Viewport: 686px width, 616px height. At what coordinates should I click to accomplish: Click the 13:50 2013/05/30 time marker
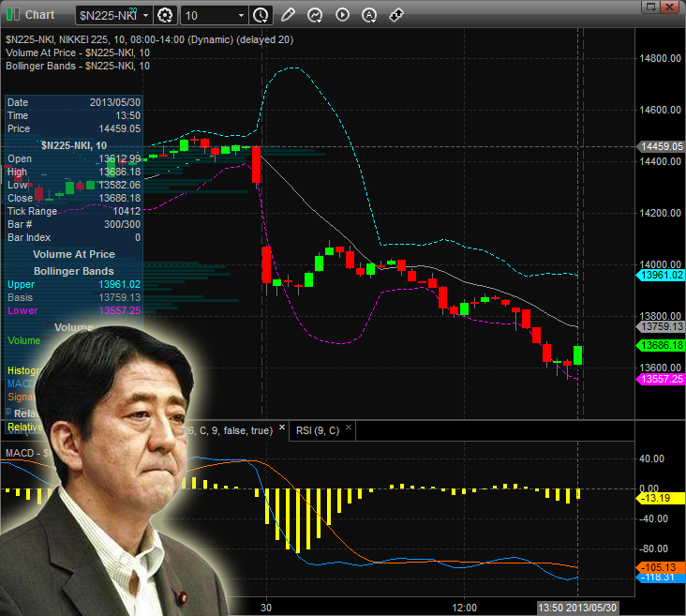click(x=577, y=608)
